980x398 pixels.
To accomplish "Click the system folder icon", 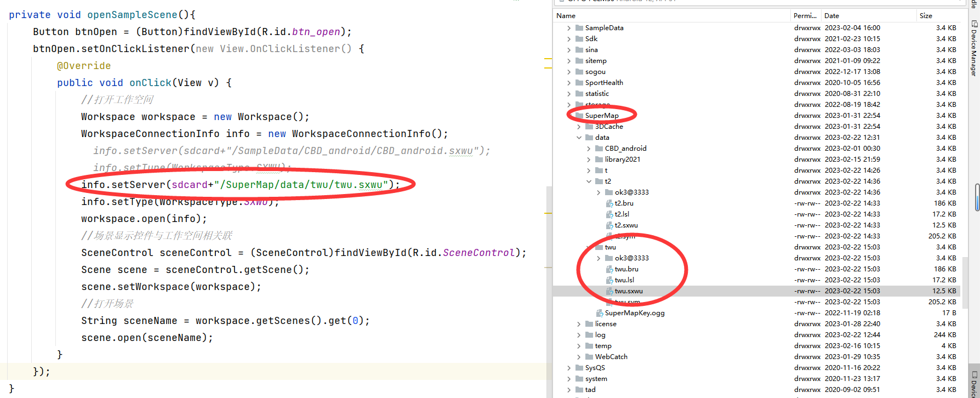I will coord(579,378).
